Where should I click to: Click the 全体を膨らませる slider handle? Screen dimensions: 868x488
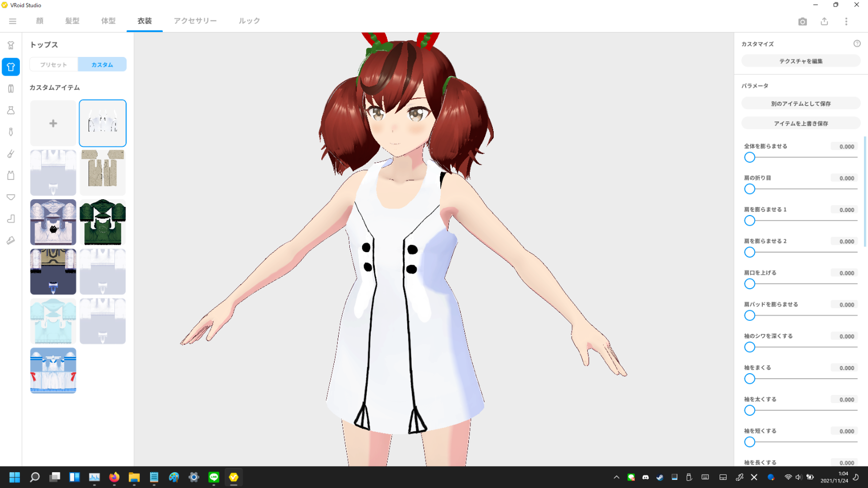[x=750, y=158]
